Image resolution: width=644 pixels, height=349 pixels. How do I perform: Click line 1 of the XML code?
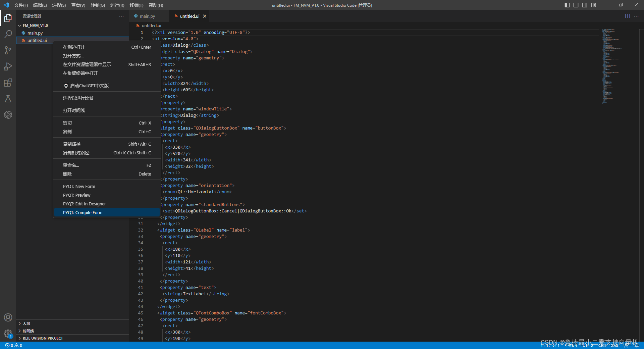point(201,32)
